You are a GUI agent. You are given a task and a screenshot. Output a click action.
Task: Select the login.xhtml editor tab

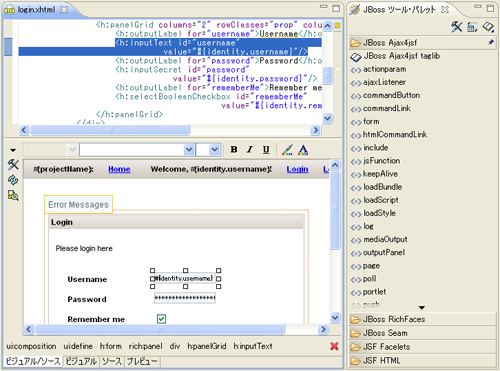pos(36,10)
